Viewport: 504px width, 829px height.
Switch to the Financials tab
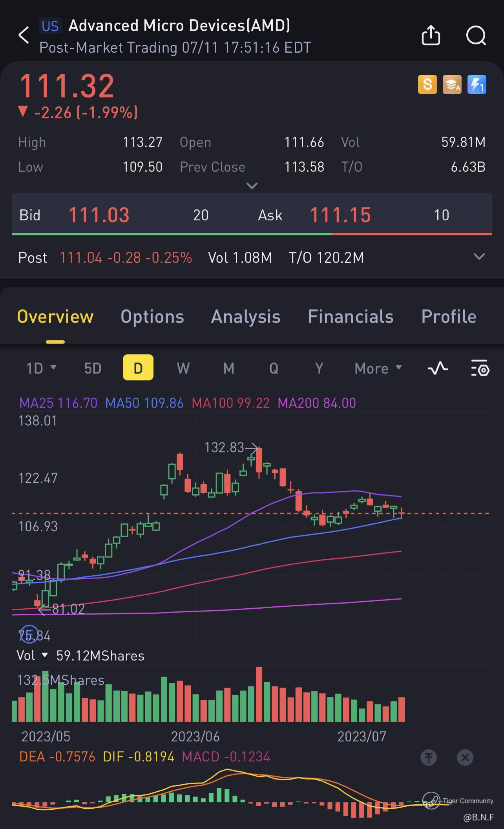click(351, 317)
